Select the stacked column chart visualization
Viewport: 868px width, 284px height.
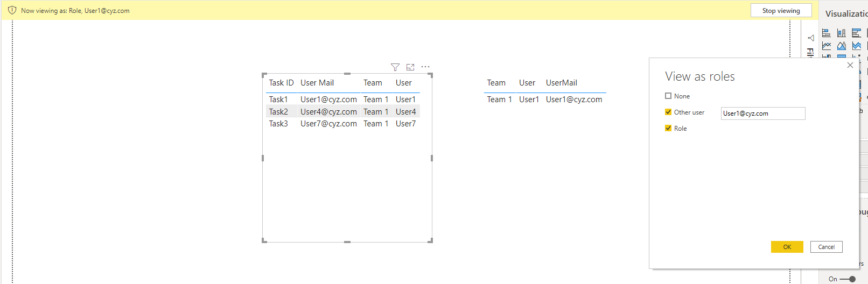841,33
